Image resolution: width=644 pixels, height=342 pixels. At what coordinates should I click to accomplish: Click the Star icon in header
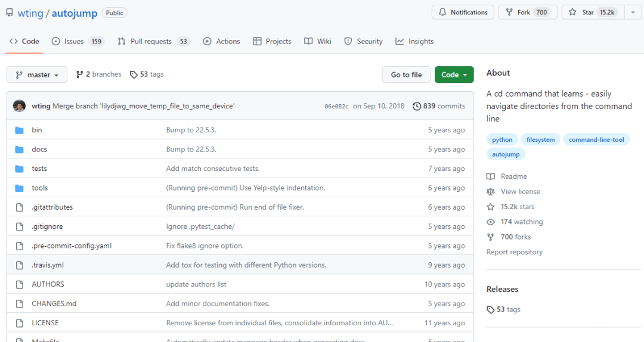(572, 13)
